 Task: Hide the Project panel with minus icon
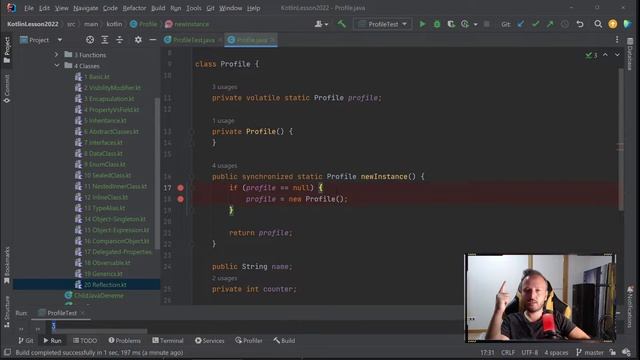click(x=153, y=40)
